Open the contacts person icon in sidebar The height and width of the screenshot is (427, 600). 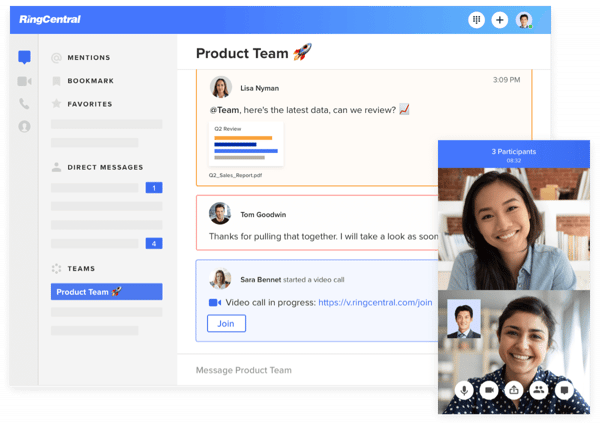click(24, 126)
